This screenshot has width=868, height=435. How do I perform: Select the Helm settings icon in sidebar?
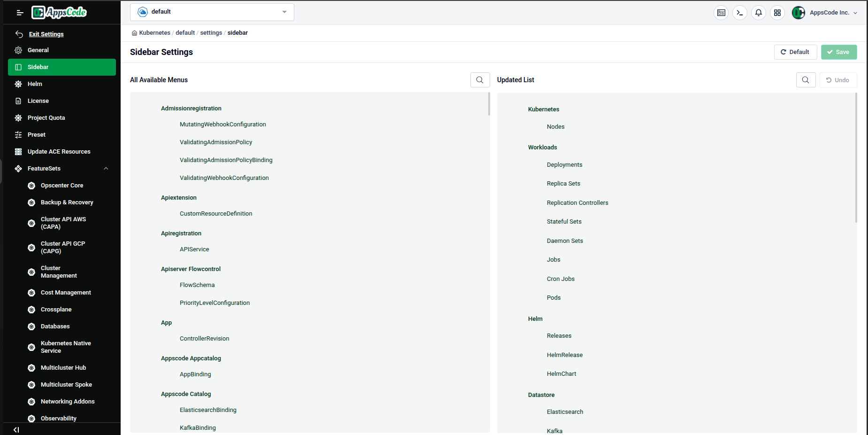tap(18, 84)
